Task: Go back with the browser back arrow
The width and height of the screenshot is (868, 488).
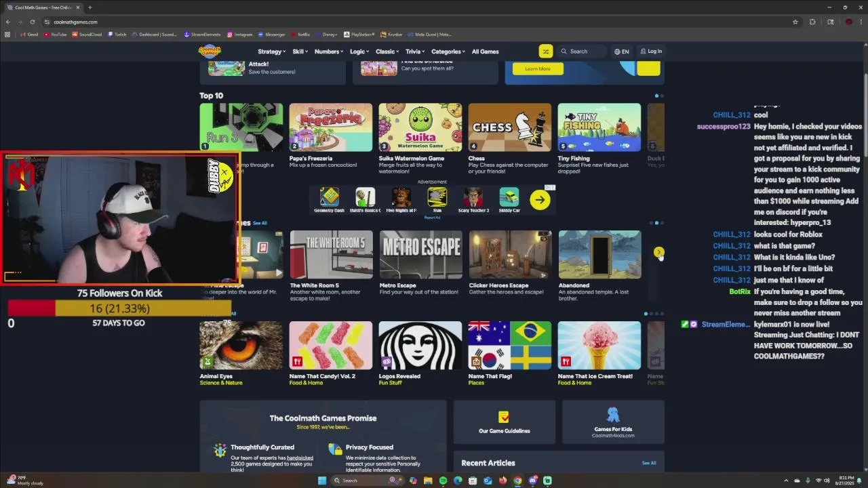Action: coord(7,22)
